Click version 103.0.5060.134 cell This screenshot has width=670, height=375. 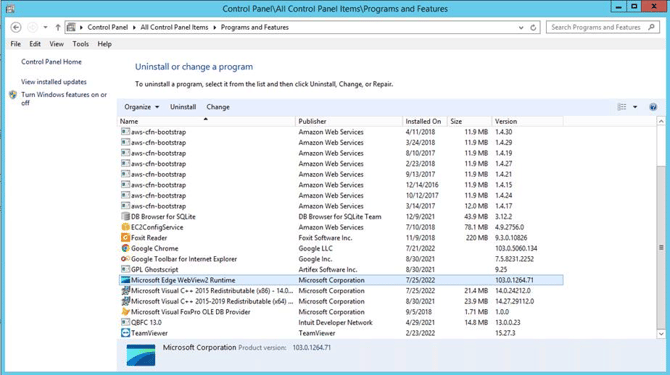(x=516, y=248)
